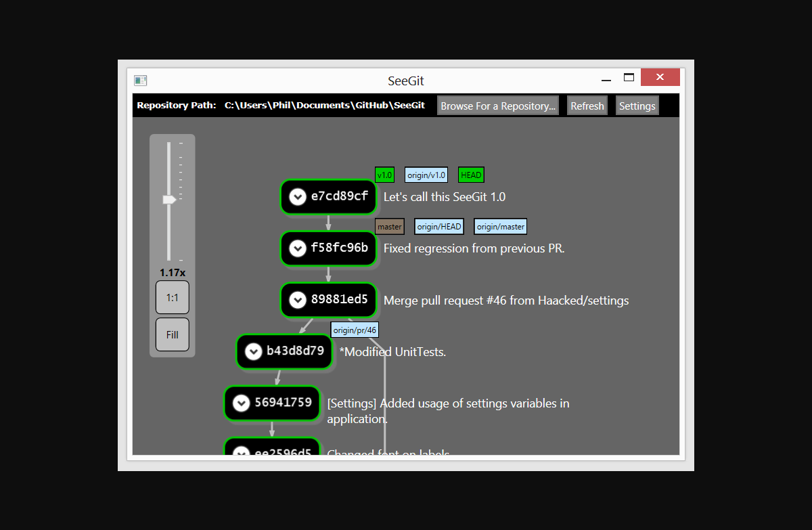Select the origin/HEAD label
812x530 pixels.
coord(439,227)
